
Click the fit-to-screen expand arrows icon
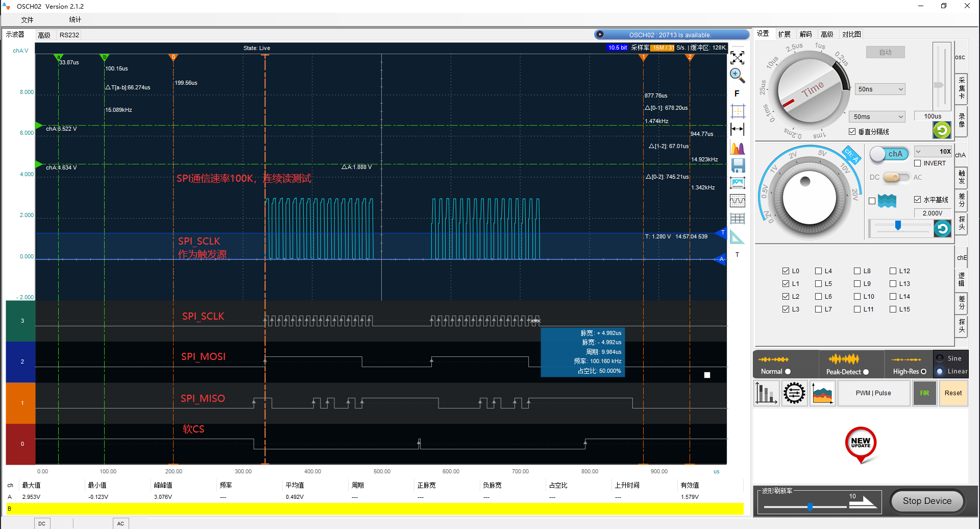(x=737, y=58)
